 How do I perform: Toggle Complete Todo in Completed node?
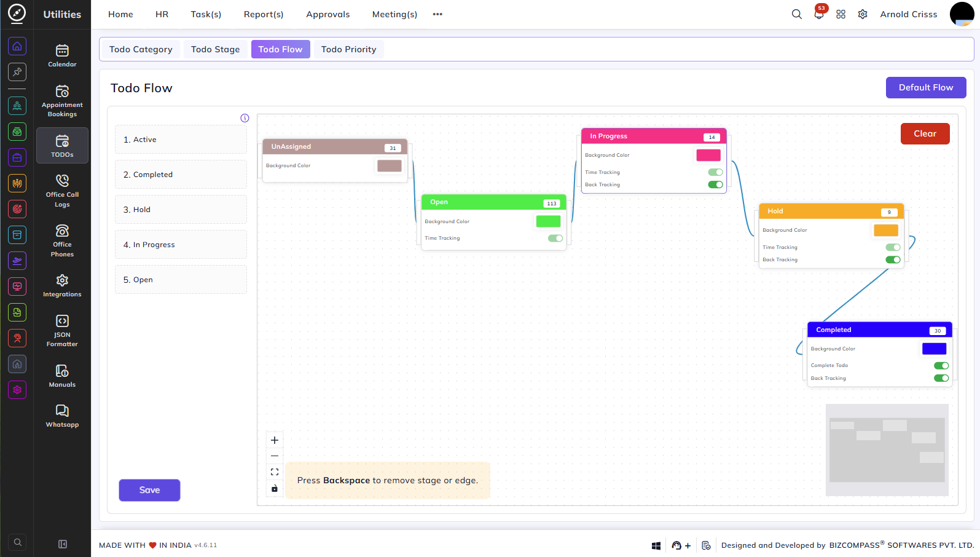pos(941,365)
